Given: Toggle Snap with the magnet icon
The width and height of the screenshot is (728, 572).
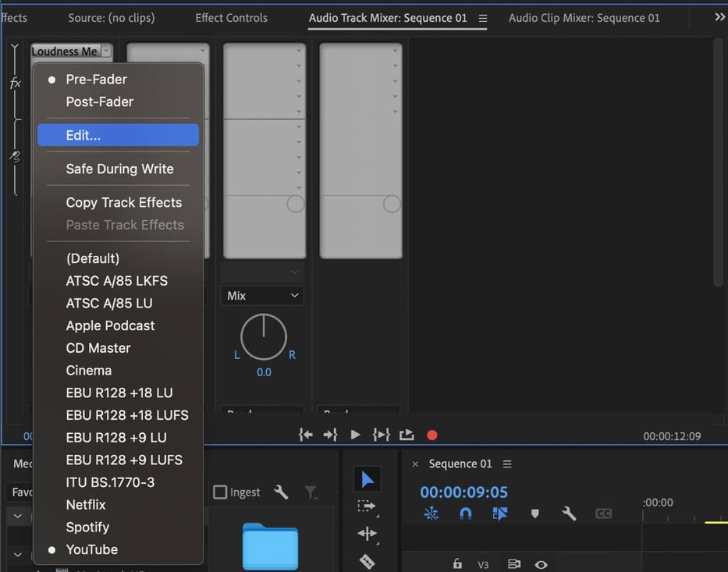Looking at the screenshot, I should 465,513.
